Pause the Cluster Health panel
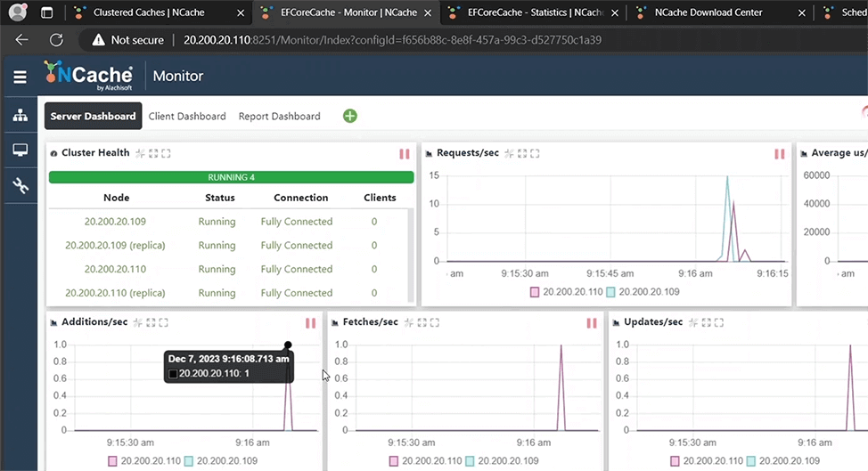The height and width of the screenshot is (471, 868). coord(405,154)
